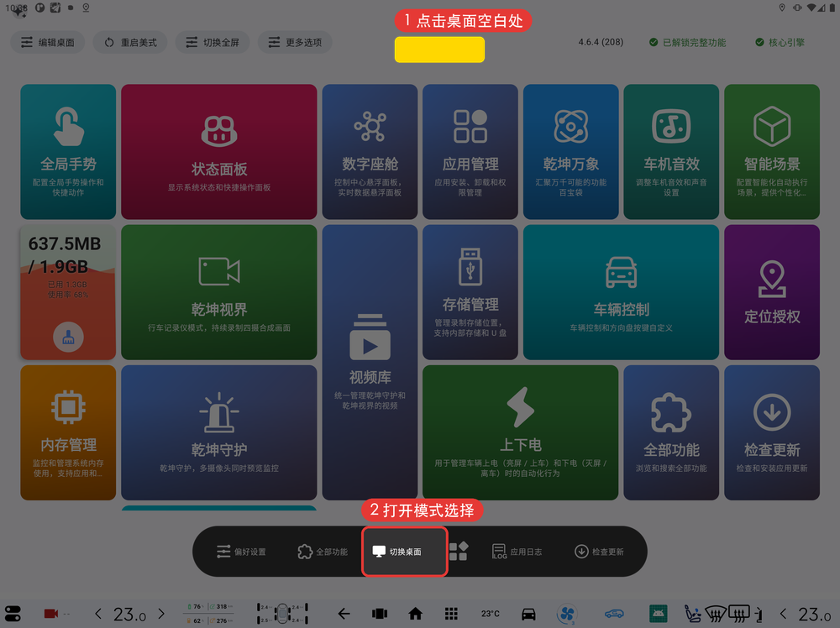Tap the blue fan climate icon
840x628 pixels.
(567, 614)
